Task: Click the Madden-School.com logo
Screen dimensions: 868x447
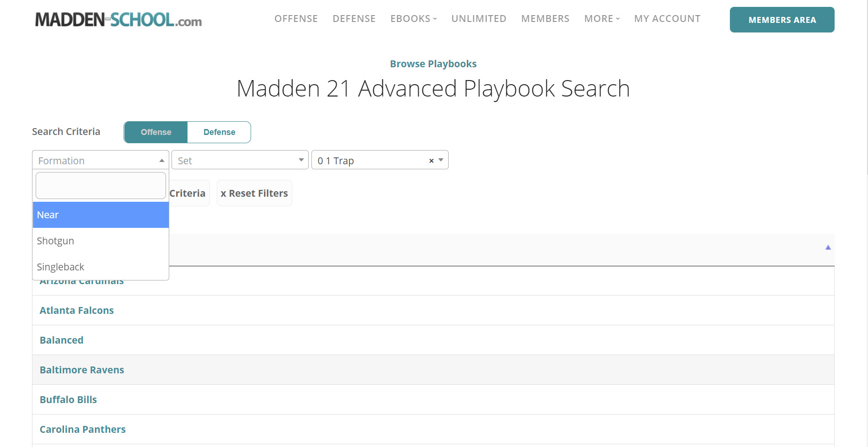Action: pyautogui.click(x=118, y=20)
